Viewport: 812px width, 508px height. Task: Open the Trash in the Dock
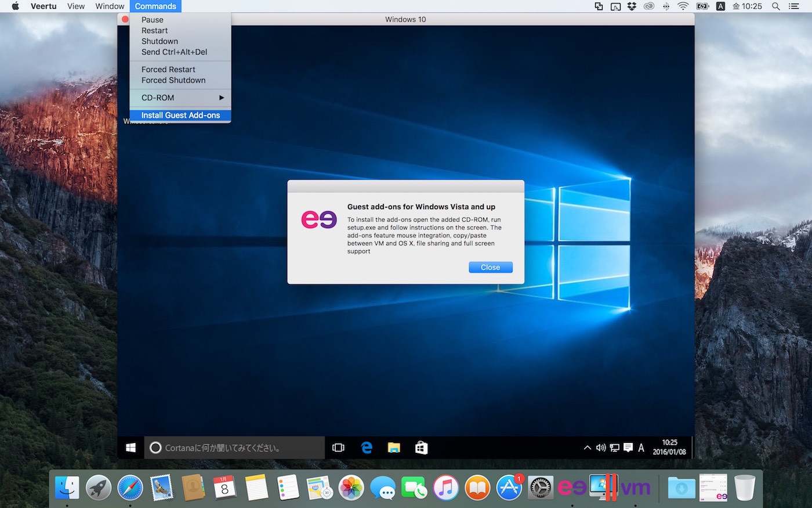click(x=745, y=488)
